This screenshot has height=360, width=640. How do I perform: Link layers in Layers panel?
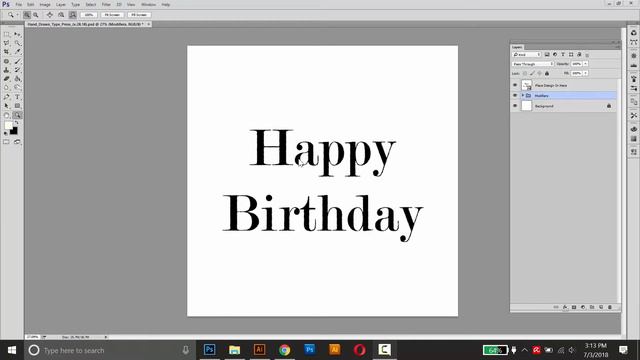(x=556, y=307)
